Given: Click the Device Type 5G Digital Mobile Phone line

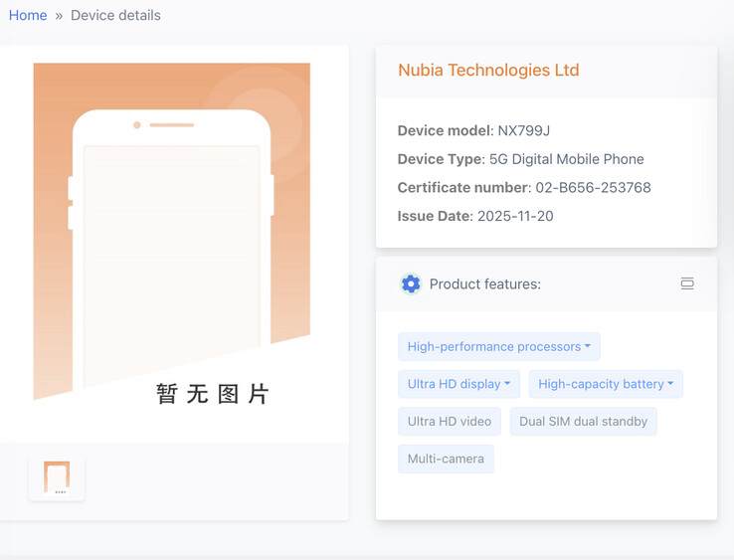Looking at the screenshot, I should pos(520,159).
